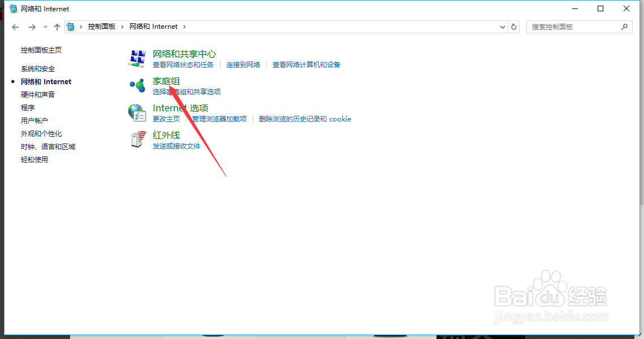Open 系统和安全 category
644x339 pixels.
pos(38,68)
